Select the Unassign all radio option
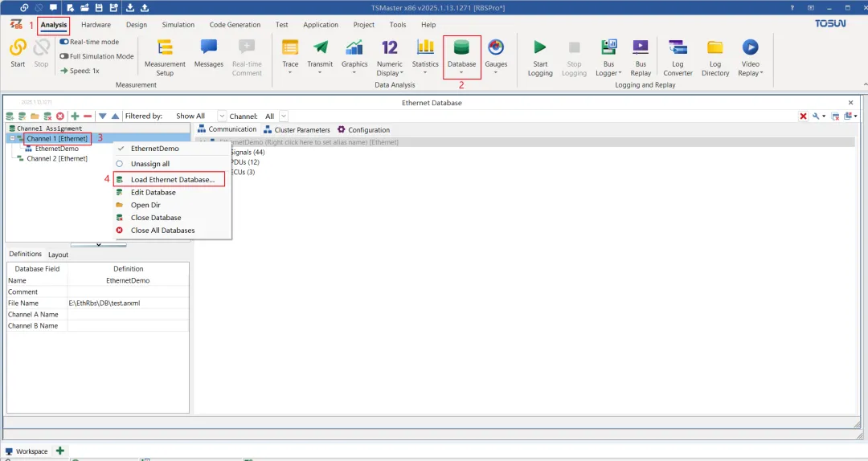The image size is (868, 461). tap(120, 164)
